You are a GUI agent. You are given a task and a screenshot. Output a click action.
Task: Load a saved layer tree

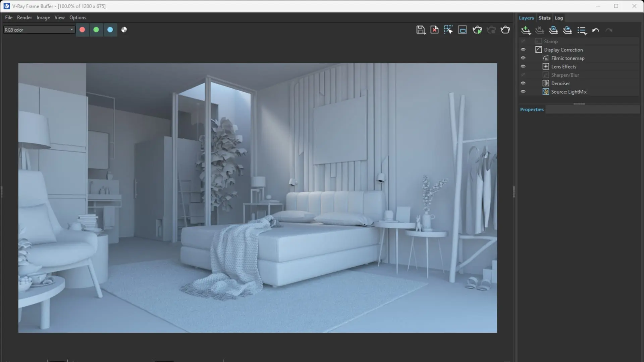[568, 30]
